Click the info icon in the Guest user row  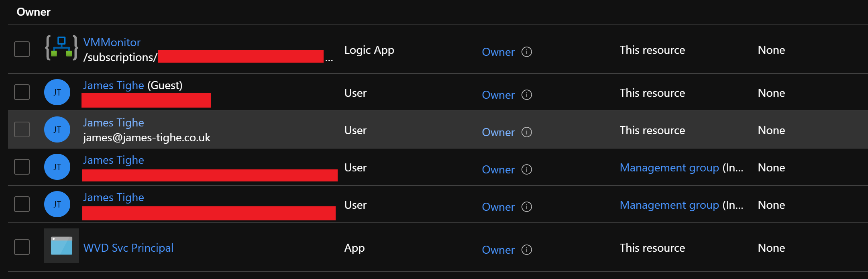526,95
